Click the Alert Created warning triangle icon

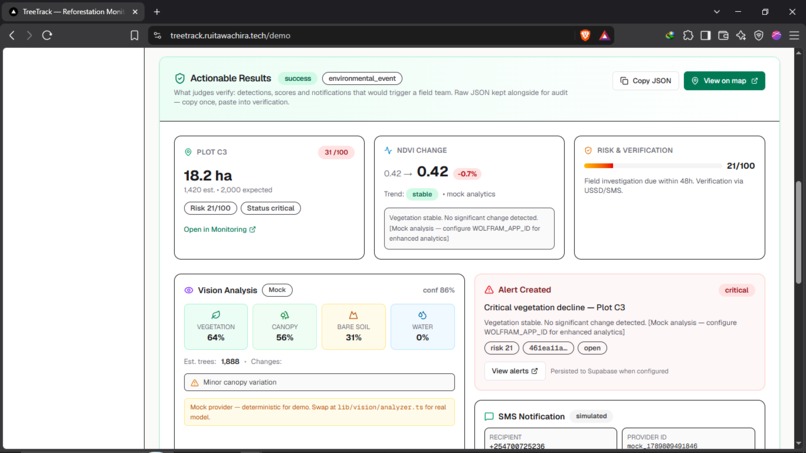point(489,290)
